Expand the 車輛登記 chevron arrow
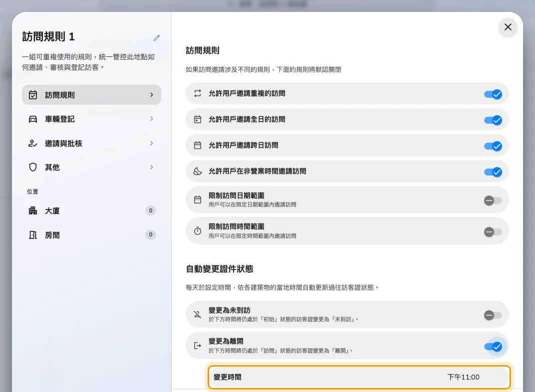 click(x=152, y=119)
